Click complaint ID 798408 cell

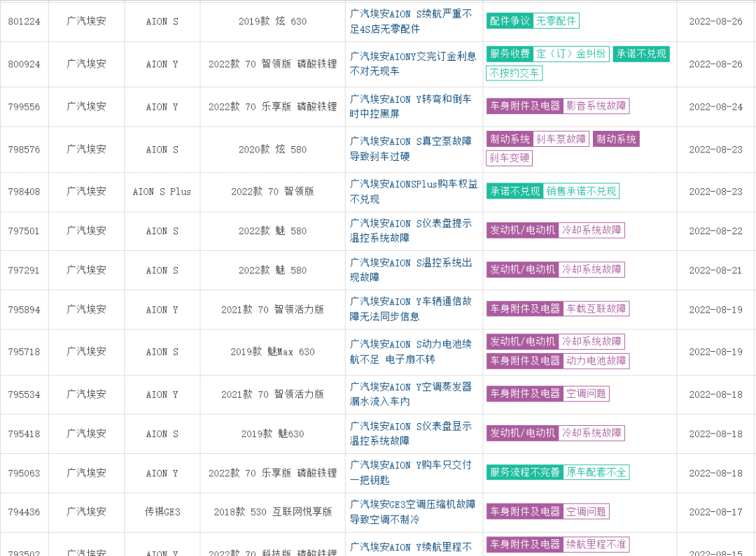[24, 191]
